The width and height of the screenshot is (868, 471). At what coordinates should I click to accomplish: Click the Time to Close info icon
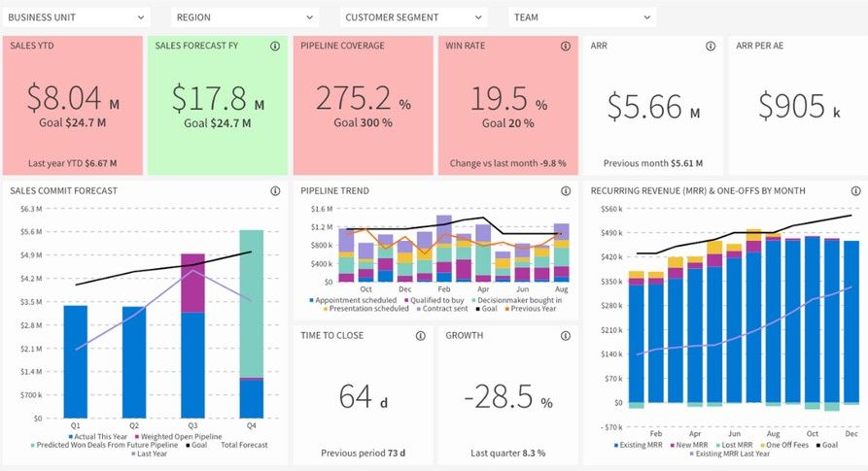(420, 336)
